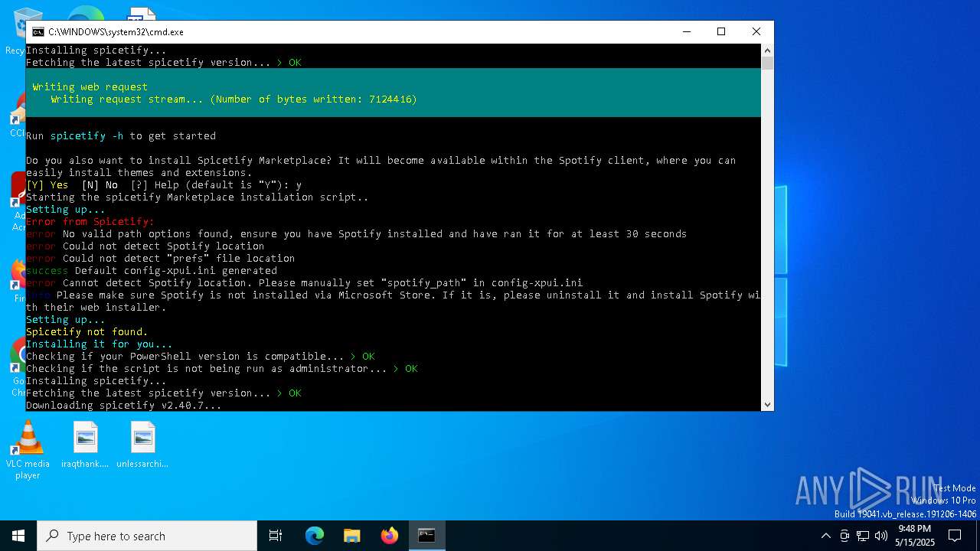The image size is (980, 551).
Task: Click the meet-now tray icon beside the chevron
Action: pos(844,536)
